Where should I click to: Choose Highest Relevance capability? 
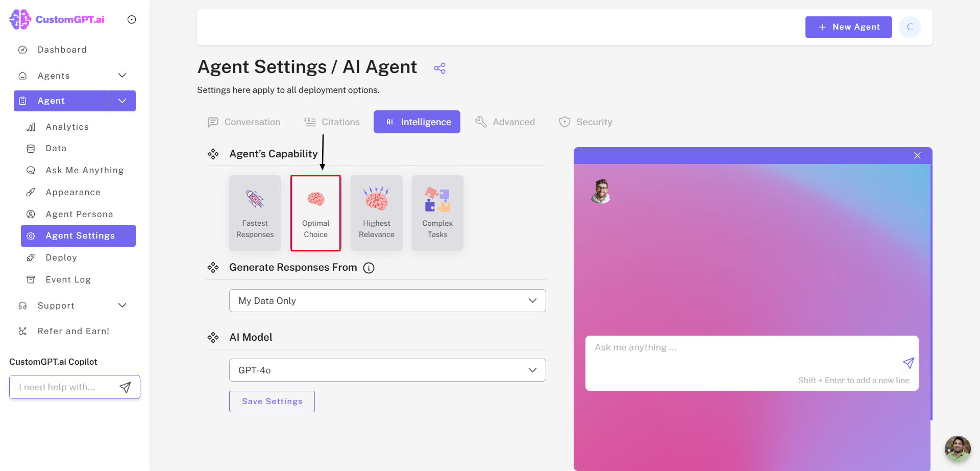pyautogui.click(x=377, y=213)
